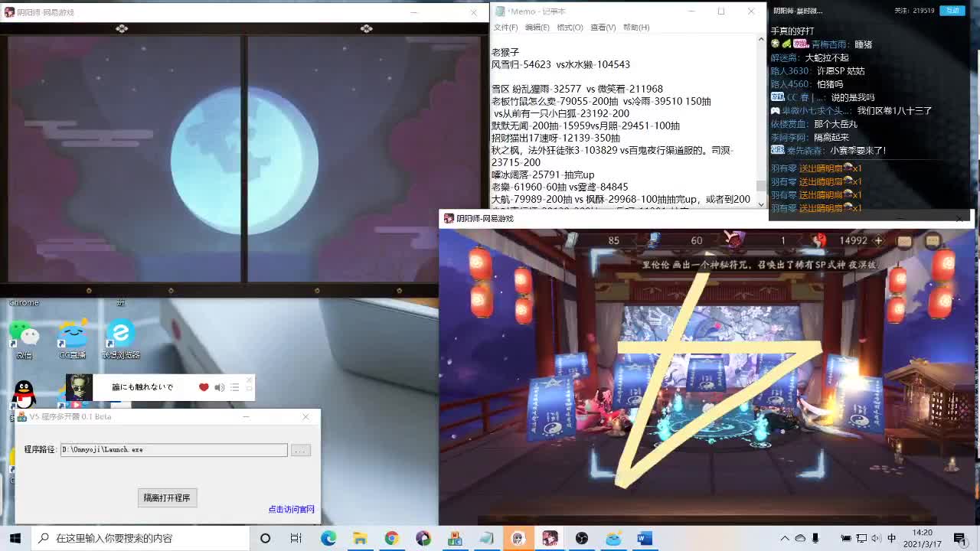Open the chat bubble icon in game
980x551 pixels.
click(x=933, y=240)
